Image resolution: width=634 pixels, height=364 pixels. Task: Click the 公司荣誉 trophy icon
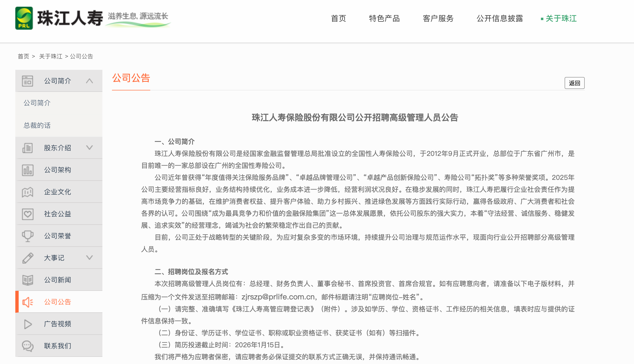[x=28, y=236]
